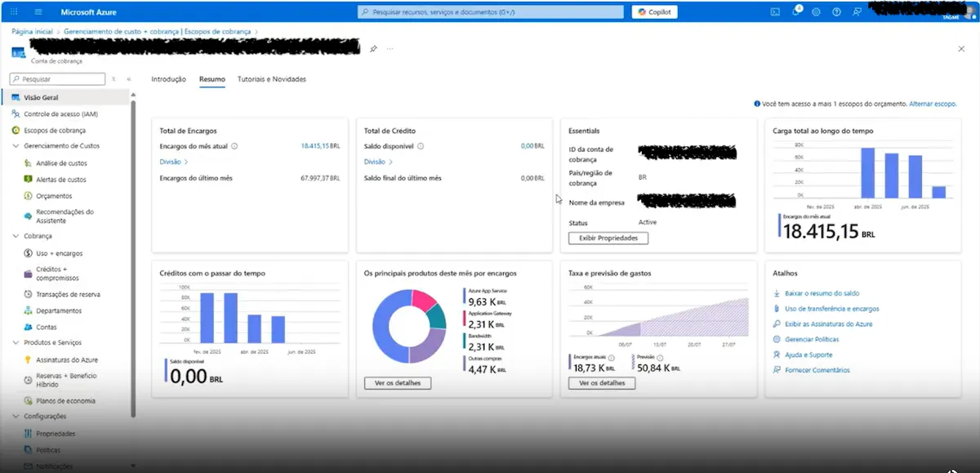Open the notifications bell icon
This screenshot has width=980, height=473.
[796, 11]
